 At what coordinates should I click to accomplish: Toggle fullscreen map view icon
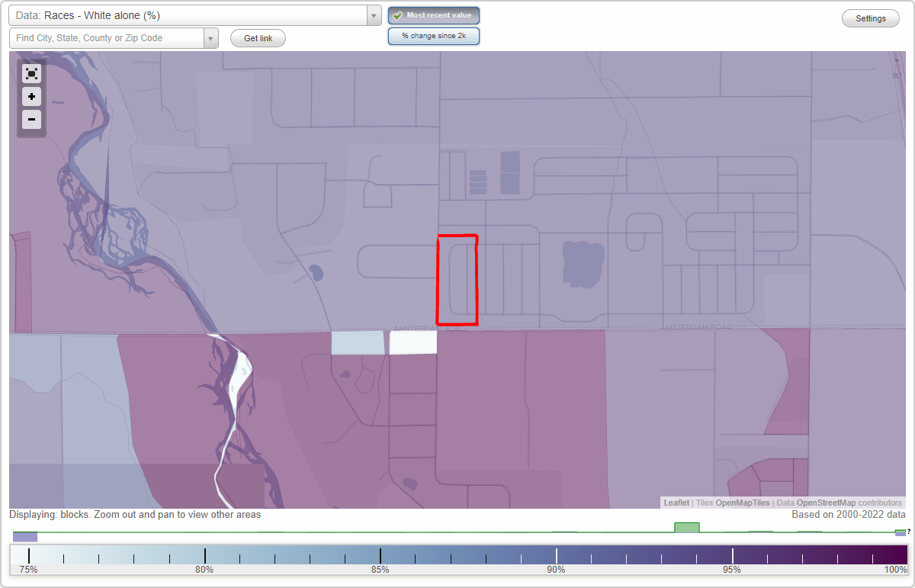(31, 74)
